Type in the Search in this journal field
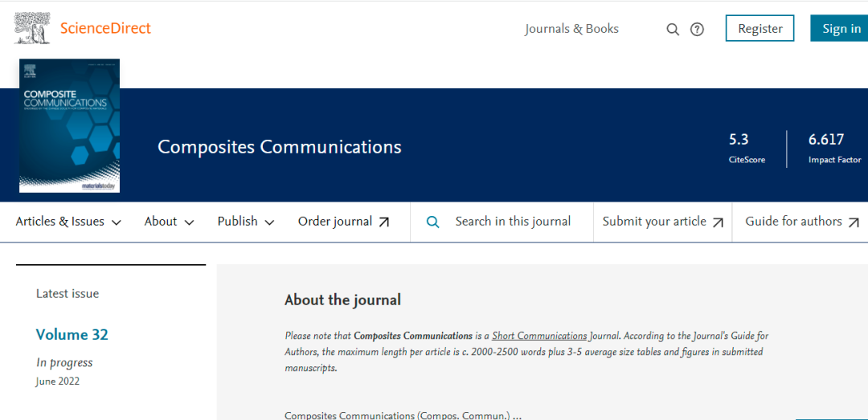Image resolution: width=868 pixels, height=420 pixels. point(513,222)
